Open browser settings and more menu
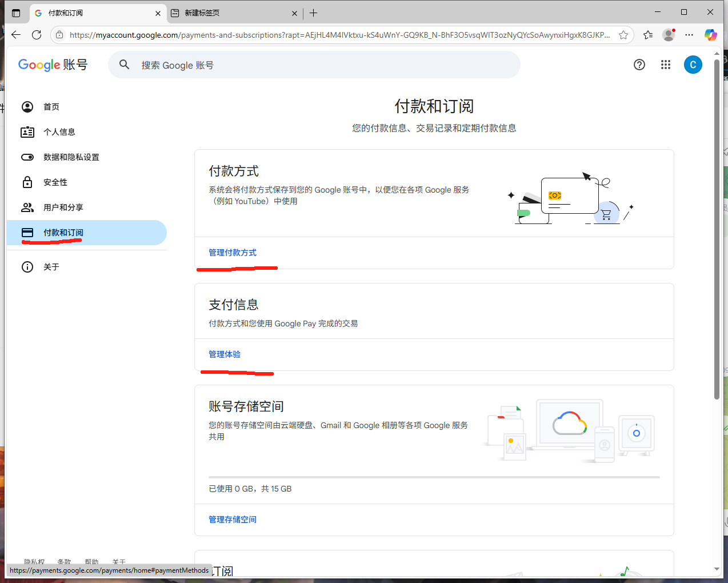Image resolution: width=728 pixels, height=583 pixels. tap(689, 35)
